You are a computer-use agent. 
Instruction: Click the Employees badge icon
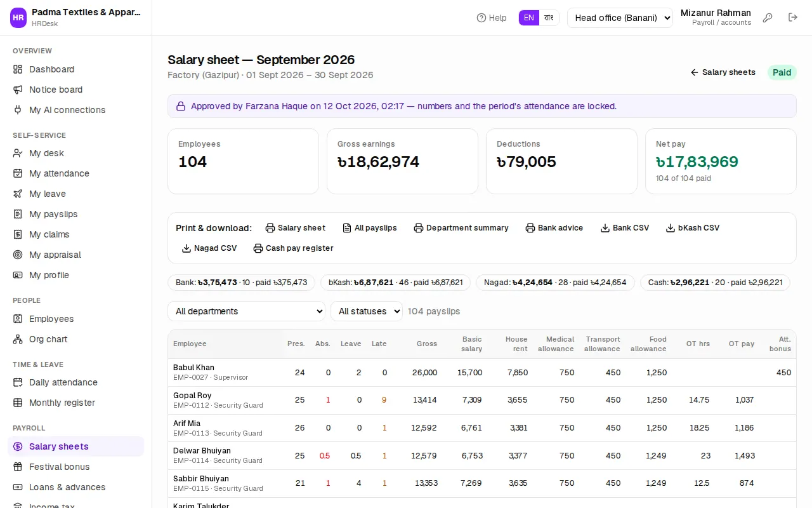[x=18, y=319]
